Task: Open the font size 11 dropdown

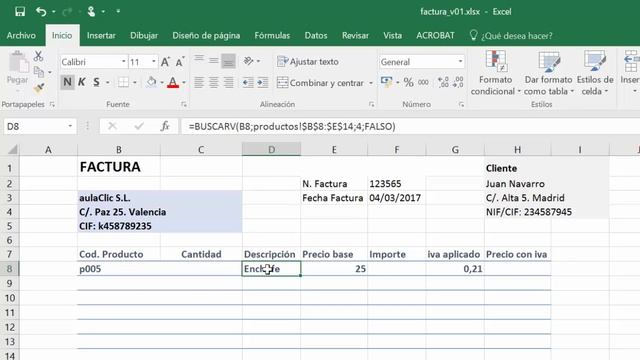Action: click(x=153, y=62)
